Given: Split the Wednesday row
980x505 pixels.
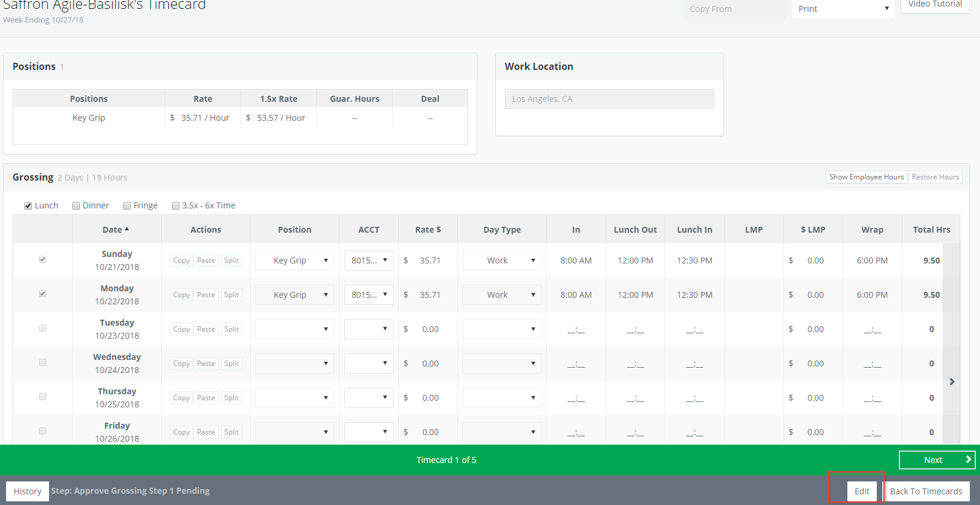Looking at the screenshot, I should 231,364.
